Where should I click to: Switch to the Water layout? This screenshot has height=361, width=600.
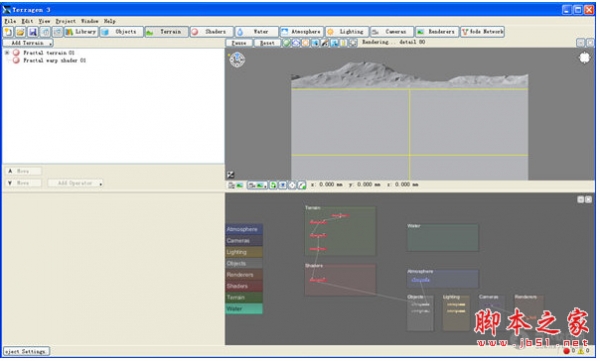click(256, 32)
